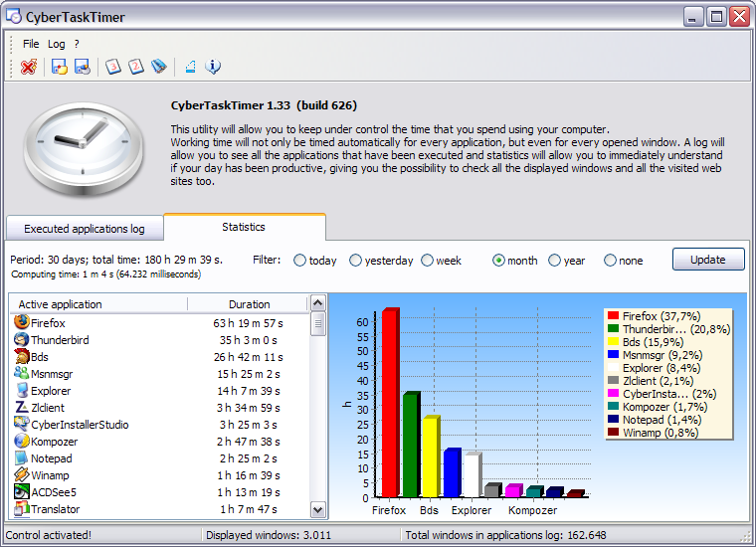Click the calendar page icon numbered 2
Viewport: 756px width, 547px height.
coord(136,67)
